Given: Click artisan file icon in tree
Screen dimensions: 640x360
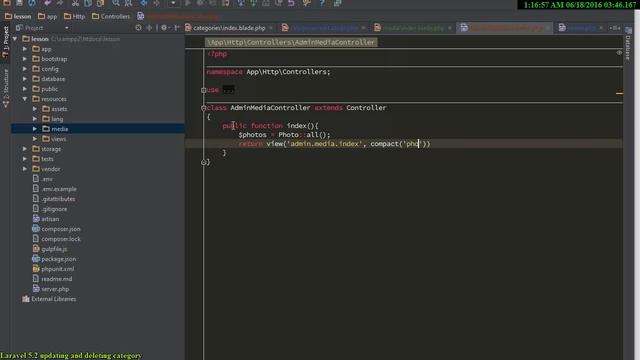Looking at the screenshot, I should (36, 219).
